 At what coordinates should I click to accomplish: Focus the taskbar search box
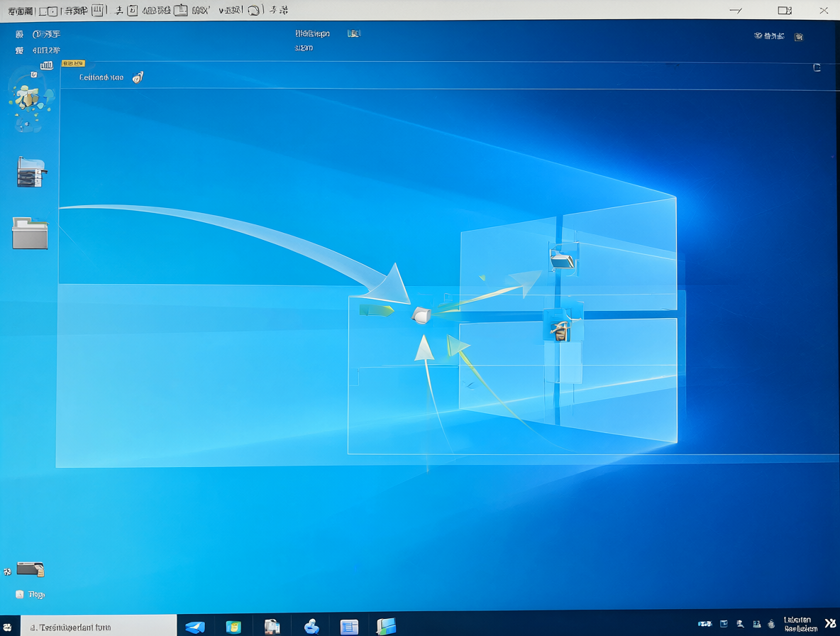99,627
